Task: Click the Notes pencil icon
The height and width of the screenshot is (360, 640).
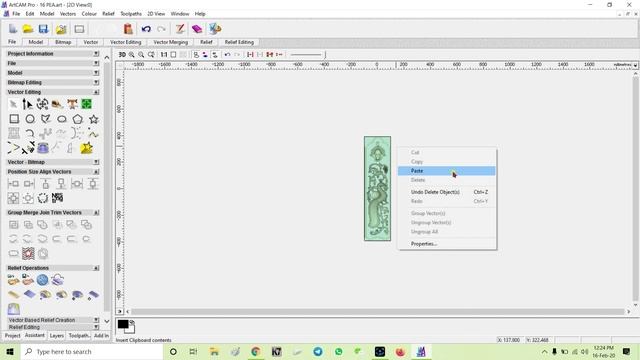Action: click(x=180, y=29)
